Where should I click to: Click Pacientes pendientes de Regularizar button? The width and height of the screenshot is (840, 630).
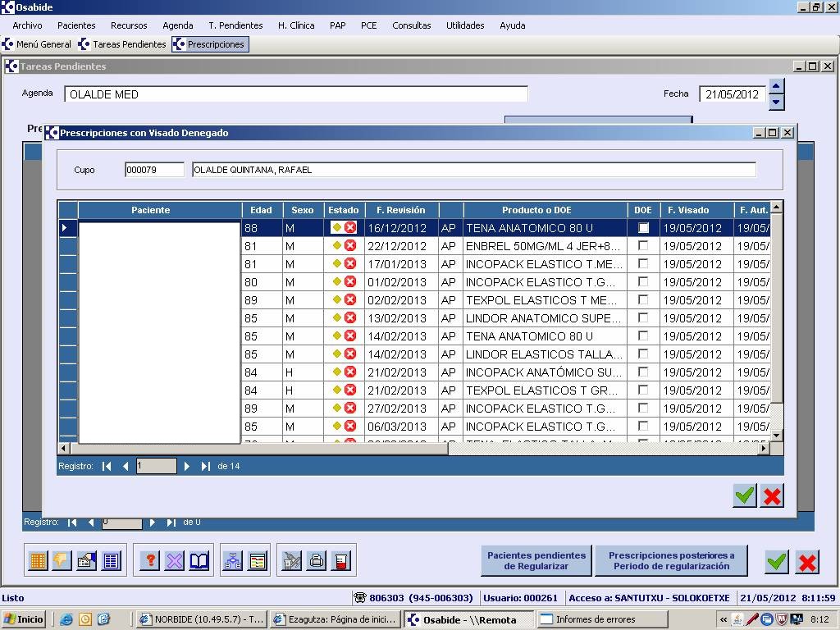point(536,561)
